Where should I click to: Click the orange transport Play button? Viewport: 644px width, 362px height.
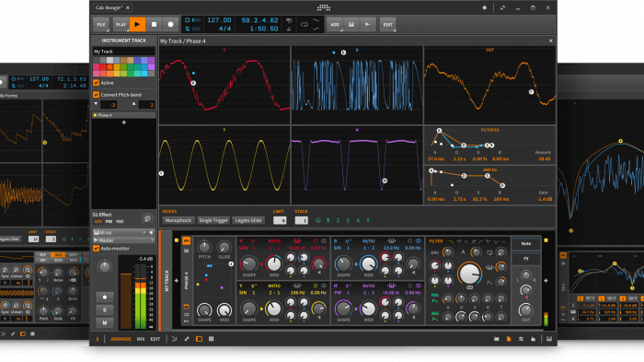pyautogui.click(x=137, y=24)
